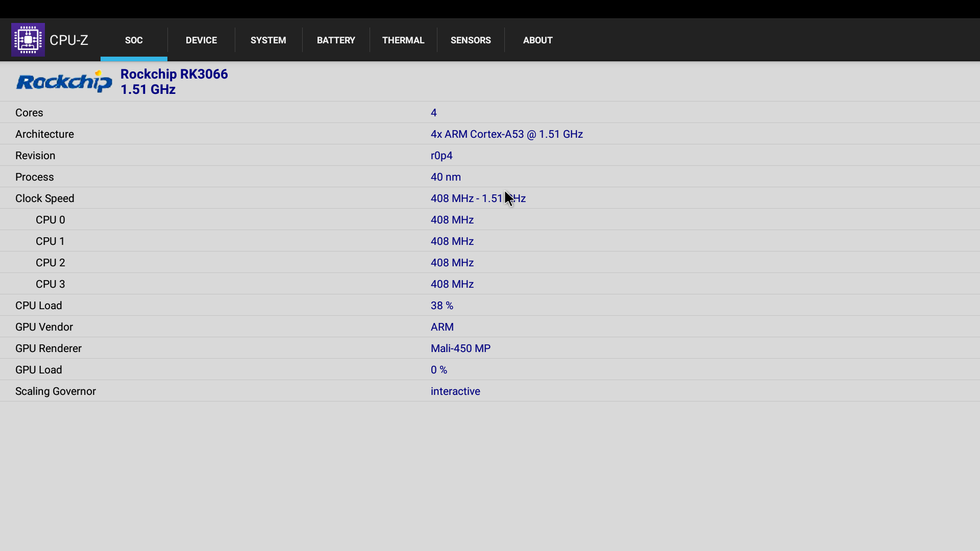Image resolution: width=980 pixels, height=551 pixels.
Task: Select the Mali-450 MP value
Action: click(460, 348)
